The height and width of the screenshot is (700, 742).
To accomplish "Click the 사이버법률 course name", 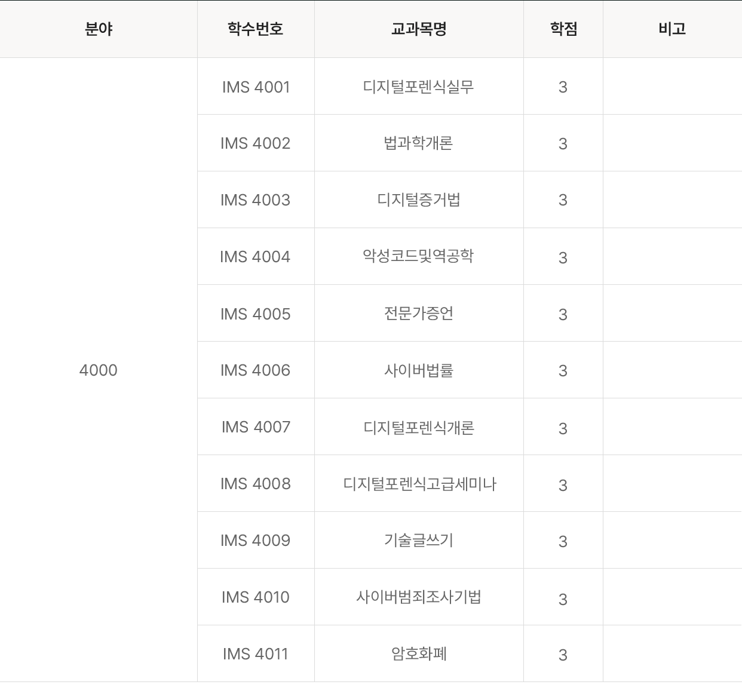I will pos(419,370).
